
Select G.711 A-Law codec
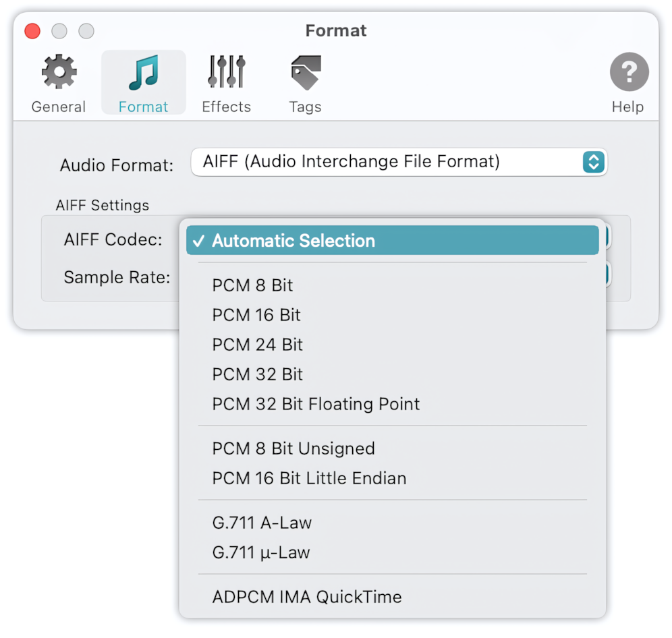pyautogui.click(x=392, y=523)
